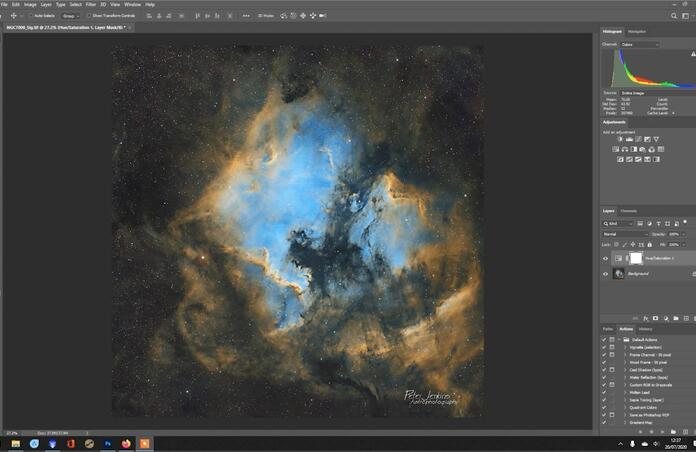Open the three-dots more options button
Image resolution: width=696 pixels, height=452 pixels.
[246, 16]
